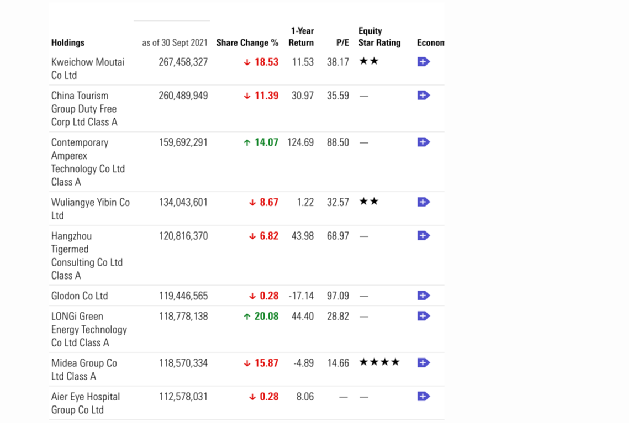Click the blue arrow icon for China Tourism Group

(423, 96)
